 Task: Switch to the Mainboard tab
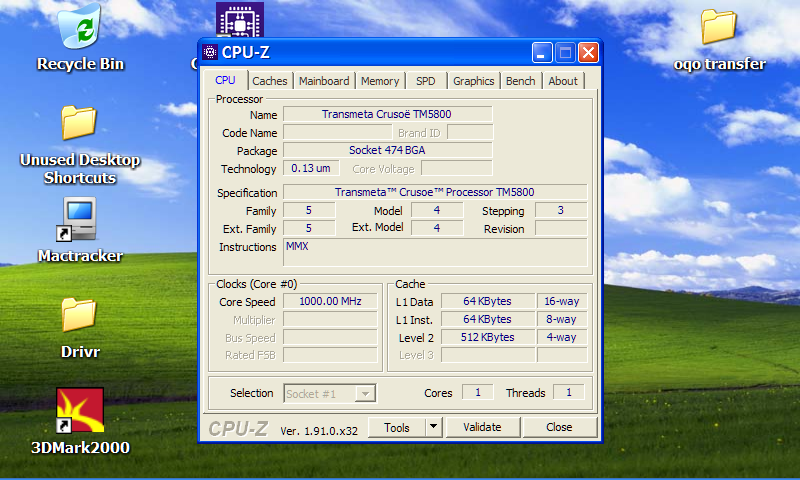pos(324,81)
